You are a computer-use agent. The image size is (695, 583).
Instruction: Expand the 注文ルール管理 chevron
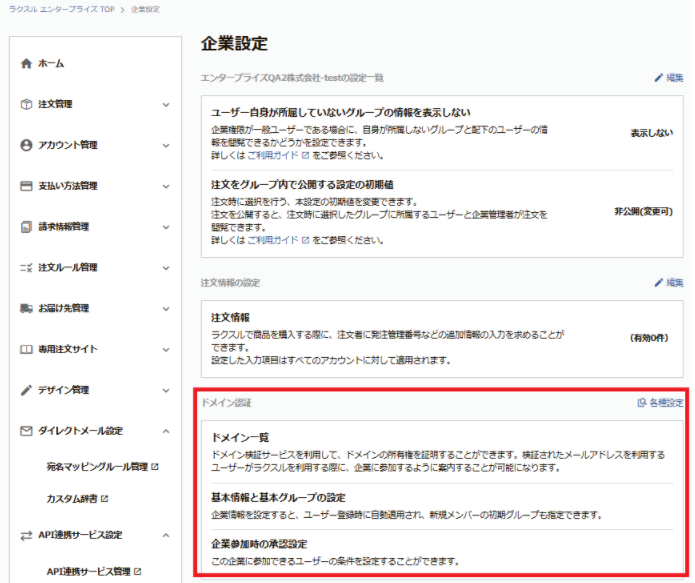(166, 268)
